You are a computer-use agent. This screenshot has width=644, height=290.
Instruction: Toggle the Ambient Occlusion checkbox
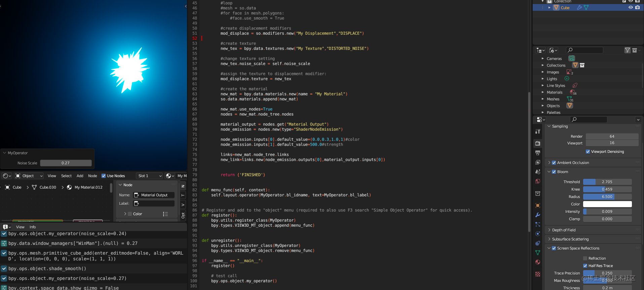point(554,163)
